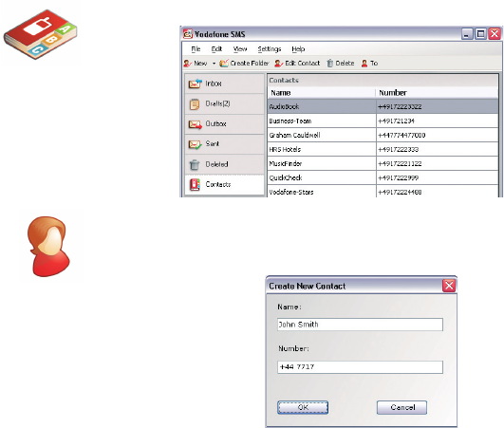504x428 pixels.
Task: Close the Create New Contact dialog
Action: click(x=449, y=286)
